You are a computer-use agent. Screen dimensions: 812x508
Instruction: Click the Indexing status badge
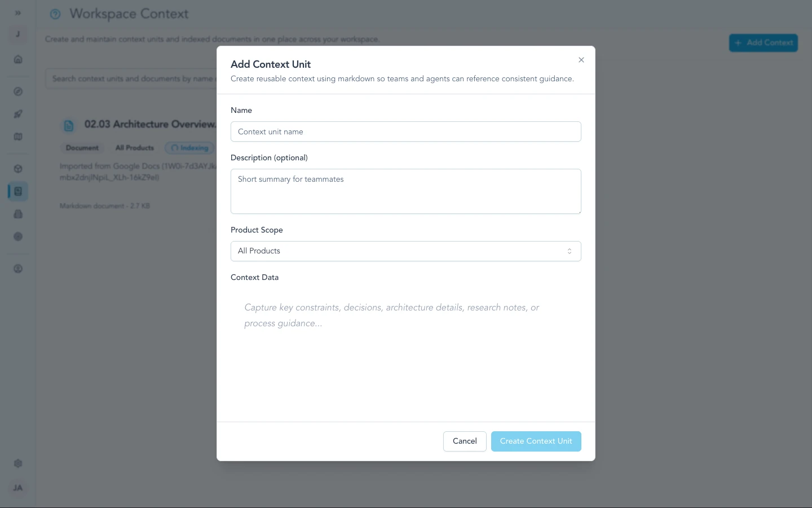(x=189, y=148)
